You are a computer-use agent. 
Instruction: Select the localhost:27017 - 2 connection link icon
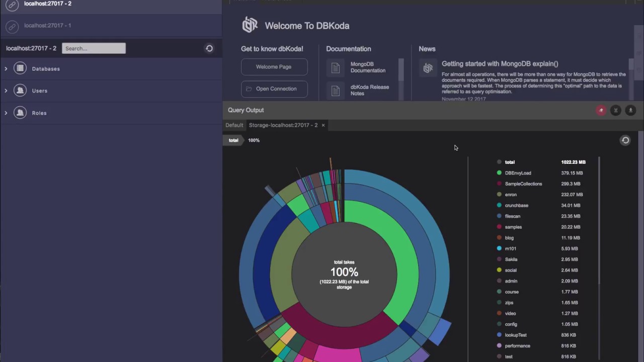[x=12, y=5]
